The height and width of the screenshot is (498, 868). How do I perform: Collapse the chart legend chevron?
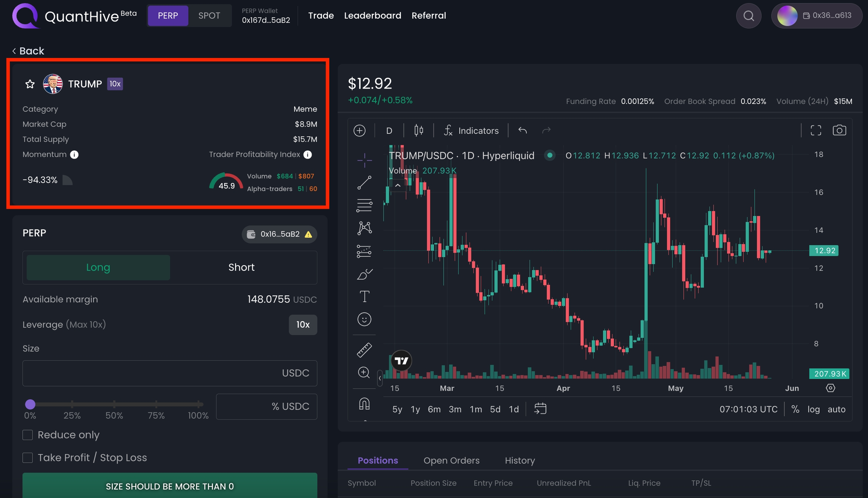point(397,185)
